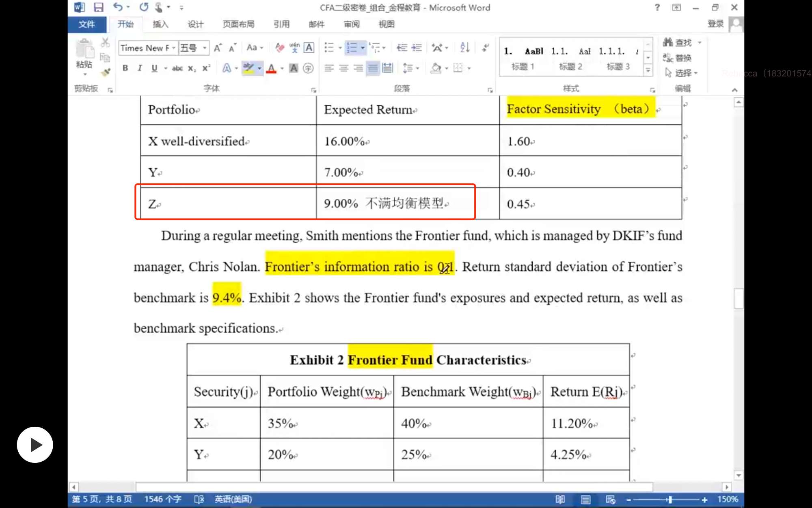Image resolution: width=812 pixels, height=508 pixels.
Task: Open the Times New Roman font dropdown
Action: 173,48
